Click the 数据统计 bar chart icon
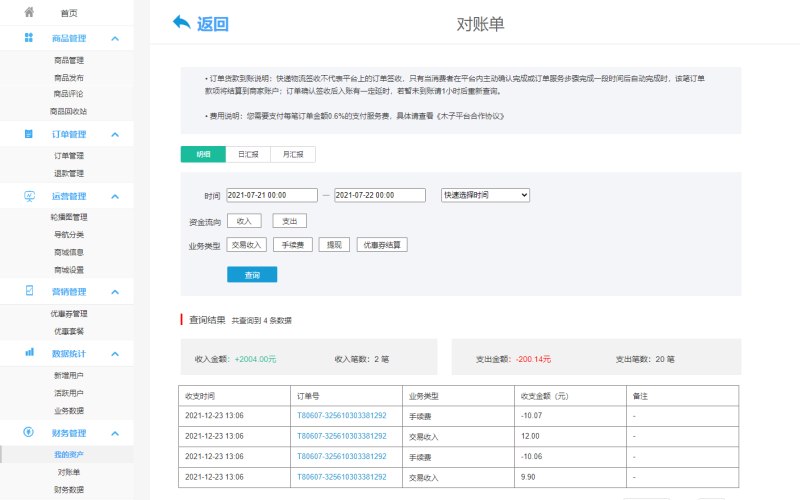800x500 pixels. 30,352
